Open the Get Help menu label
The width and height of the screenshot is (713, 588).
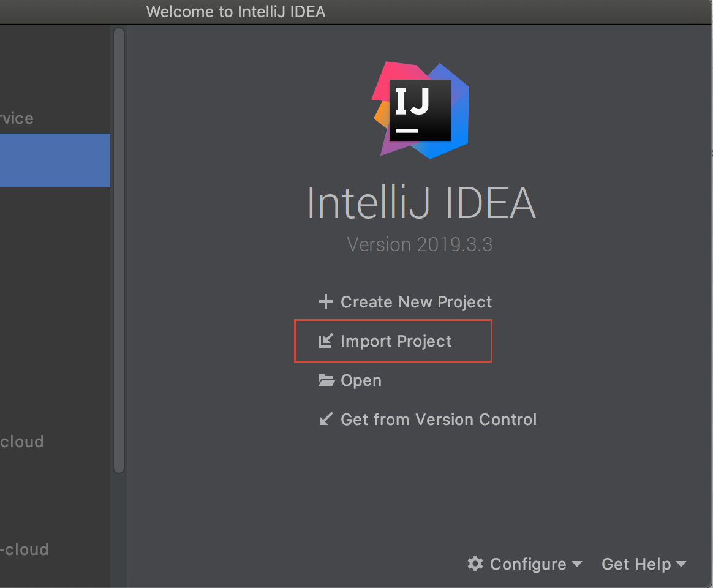click(636, 564)
